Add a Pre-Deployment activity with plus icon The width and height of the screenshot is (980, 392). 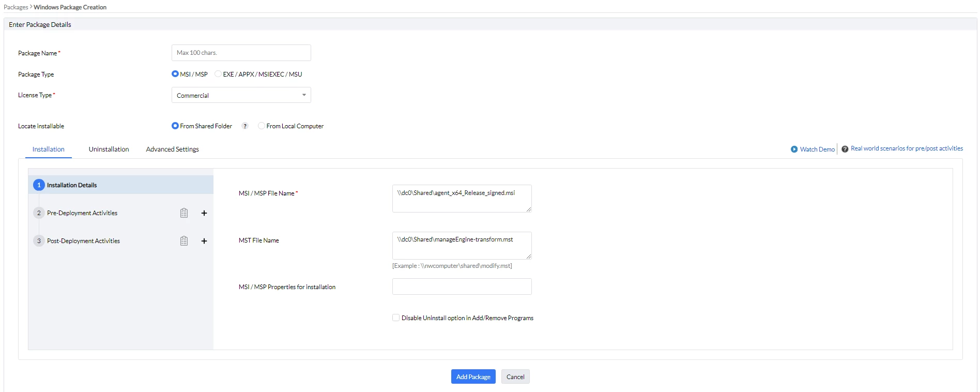(204, 213)
